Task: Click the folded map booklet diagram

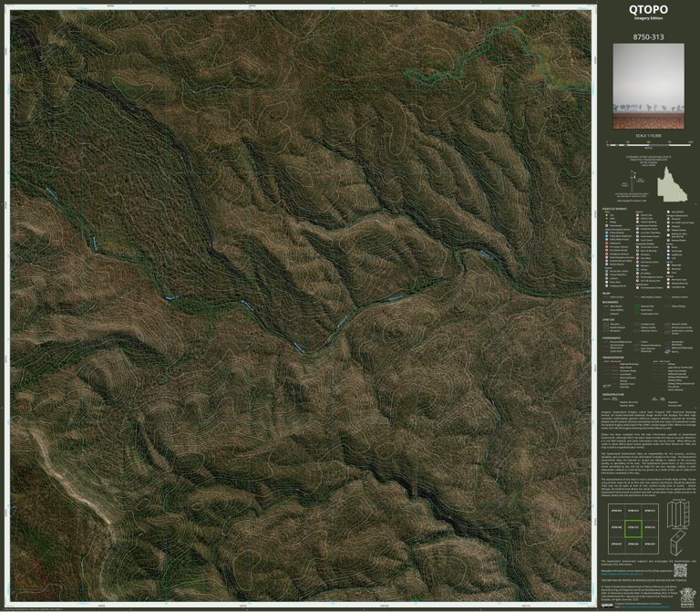Action: 678,542
